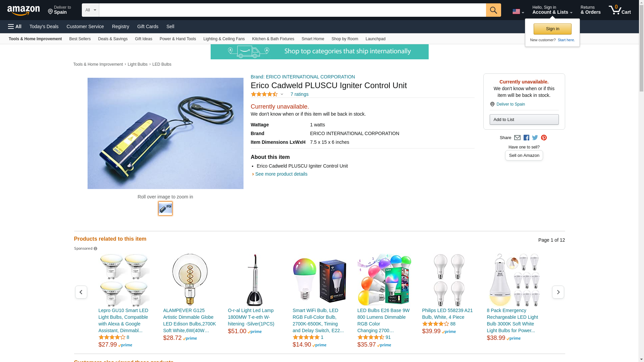This screenshot has width=644, height=362.
Task: Expand the star ratings breakdown popover
Action: point(267,95)
